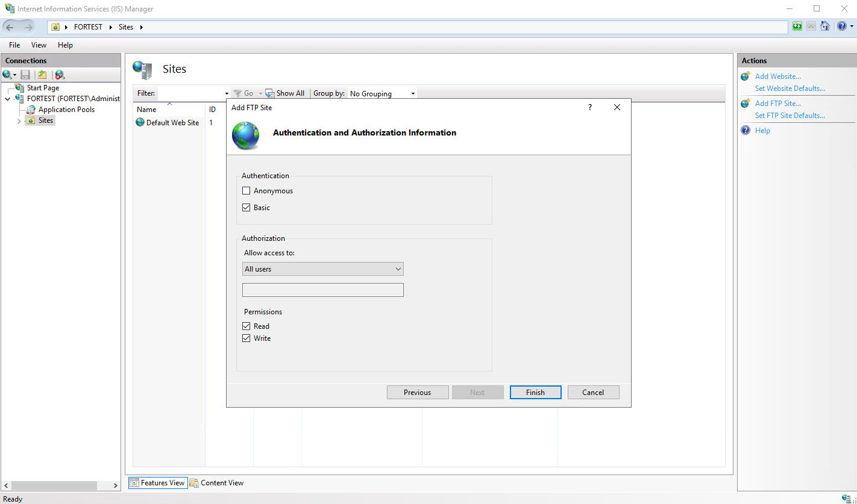Click the Add FTP Site link
Image resolution: width=857 pixels, height=504 pixels.
coord(778,104)
